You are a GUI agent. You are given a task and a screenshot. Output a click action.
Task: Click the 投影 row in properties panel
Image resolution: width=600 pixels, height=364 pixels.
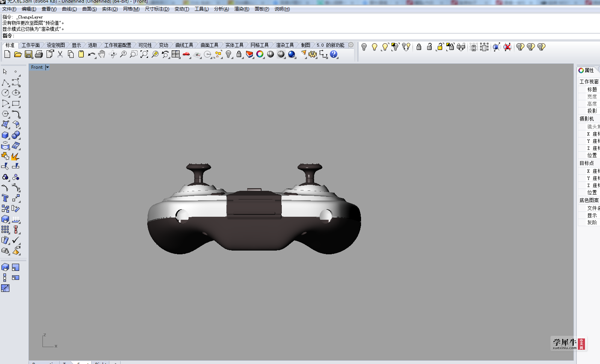589,111
